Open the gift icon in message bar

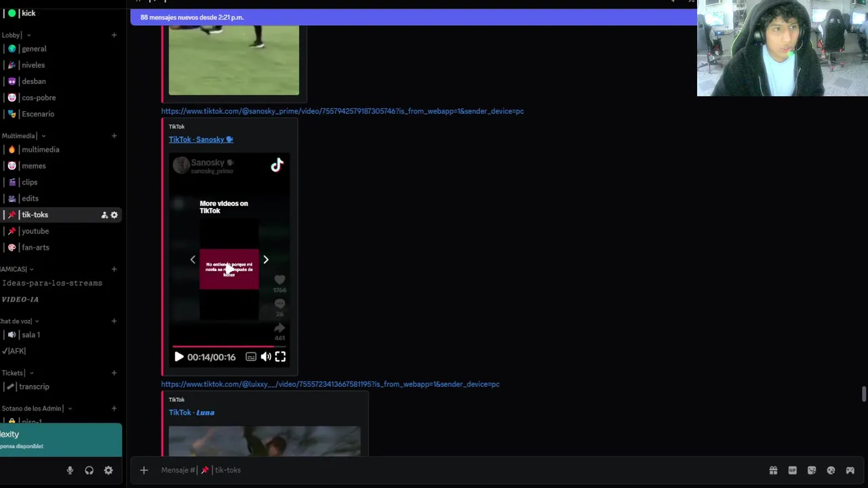pos(773,470)
